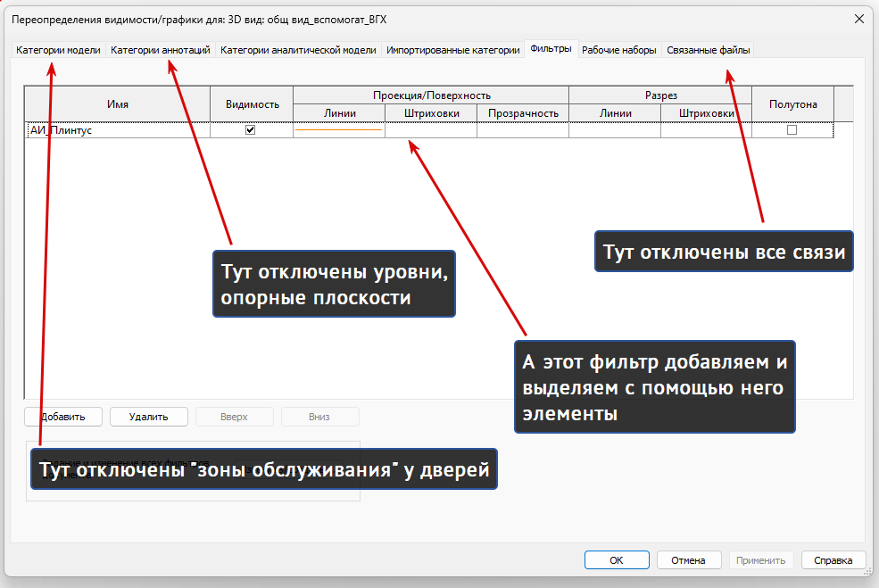Click projection Штриховки cell for АИ_Плинтус
Screen dimensions: 879x588
[x=431, y=130]
